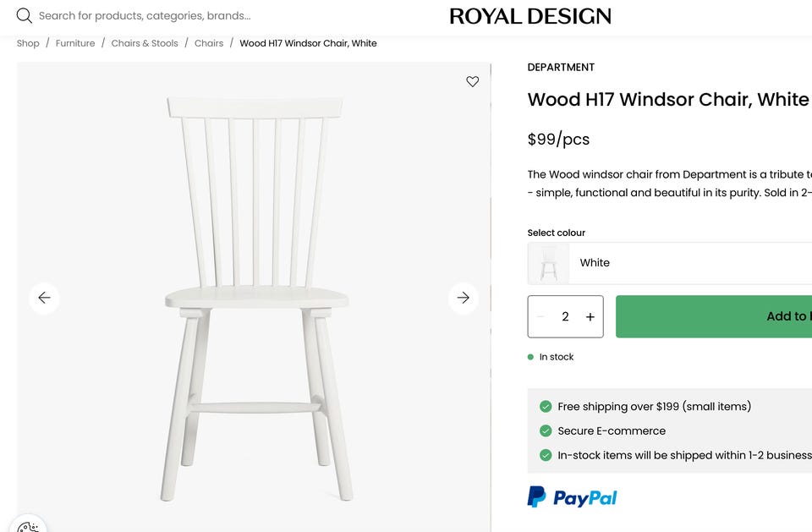Screen dimensions: 812x532
Task: Click the white chair colour thumbnail
Action: (x=549, y=263)
